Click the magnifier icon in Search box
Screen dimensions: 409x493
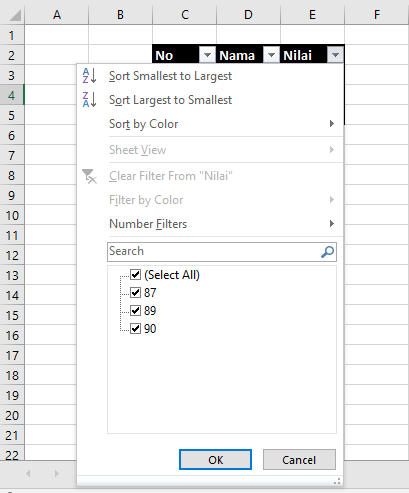pyautogui.click(x=327, y=252)
